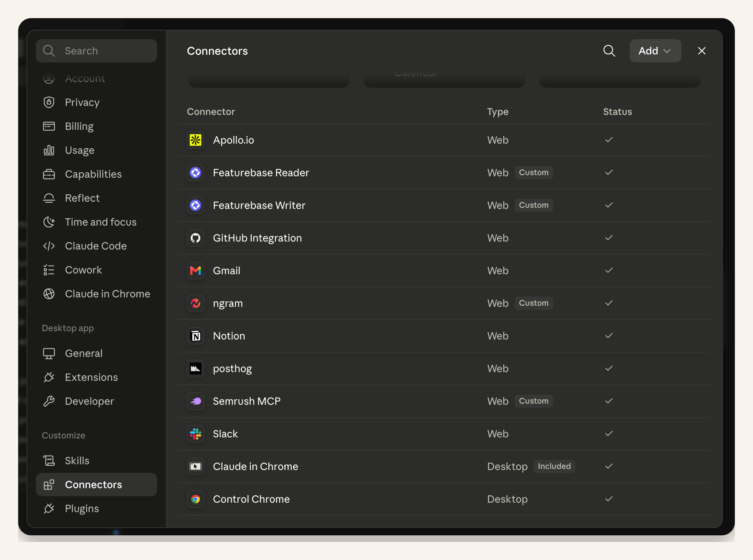The image size is (753, 560).
Task: Click the Slack logo icon
Action: [x=196, y=434]
